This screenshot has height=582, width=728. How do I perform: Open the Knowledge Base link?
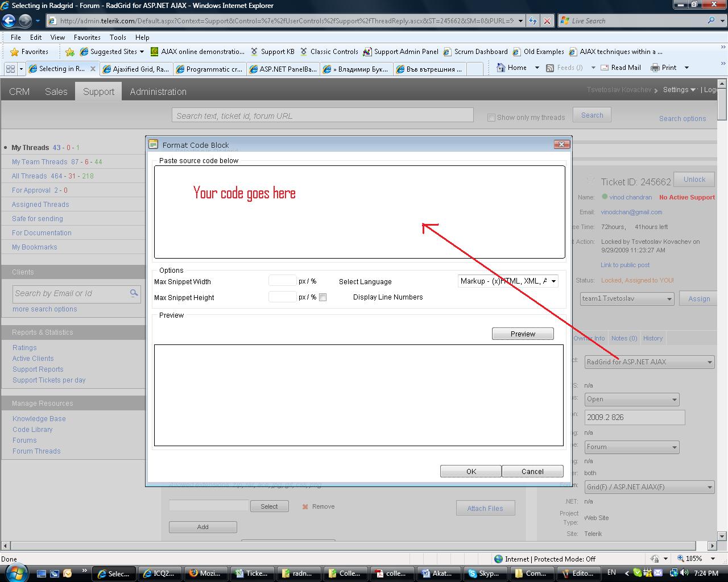point(39,419)
